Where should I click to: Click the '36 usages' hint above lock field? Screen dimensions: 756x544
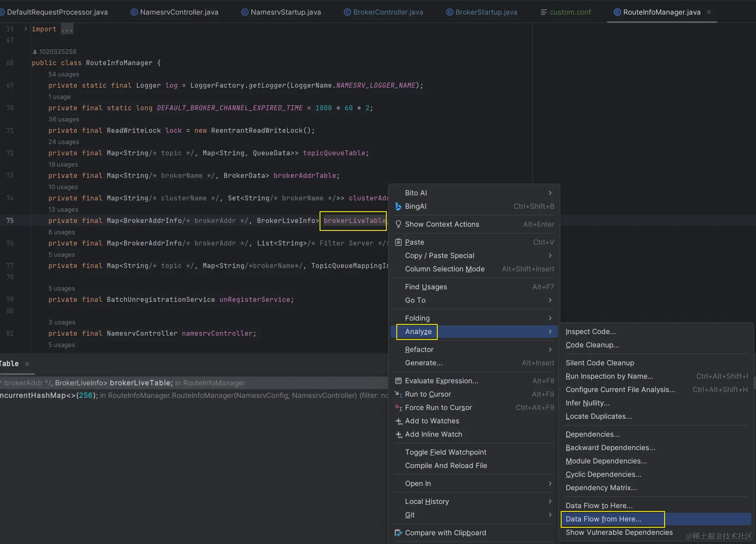[63, 119]
